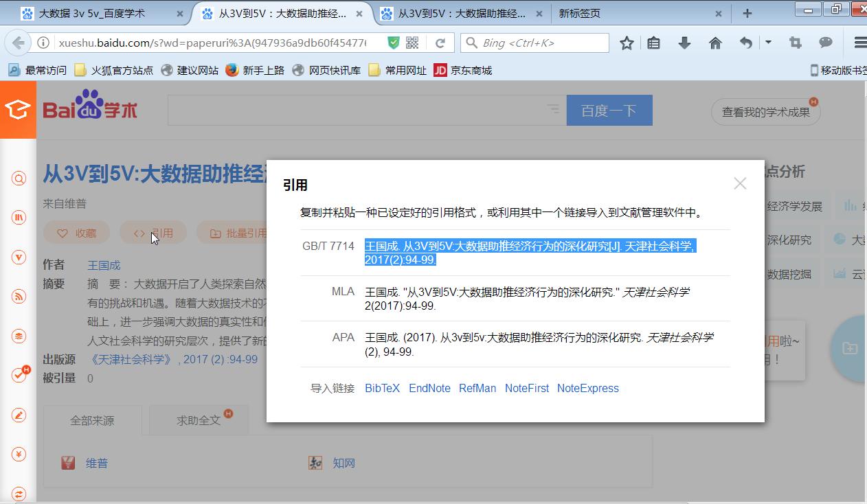Open a new tab with plus button
The height and width of the screenshot is (504, 867).
tap(747, 13)
